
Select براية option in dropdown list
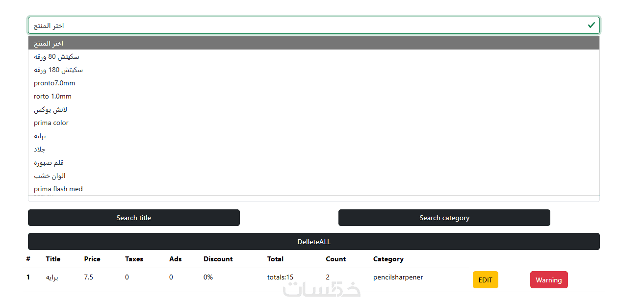314,136
